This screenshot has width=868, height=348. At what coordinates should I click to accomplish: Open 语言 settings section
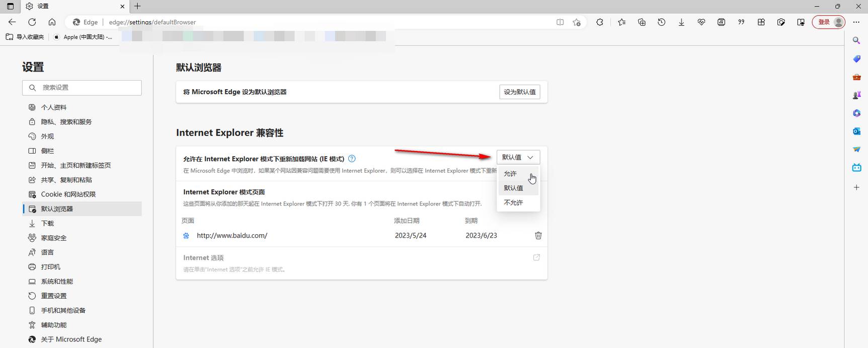click(x=83, y=252)
